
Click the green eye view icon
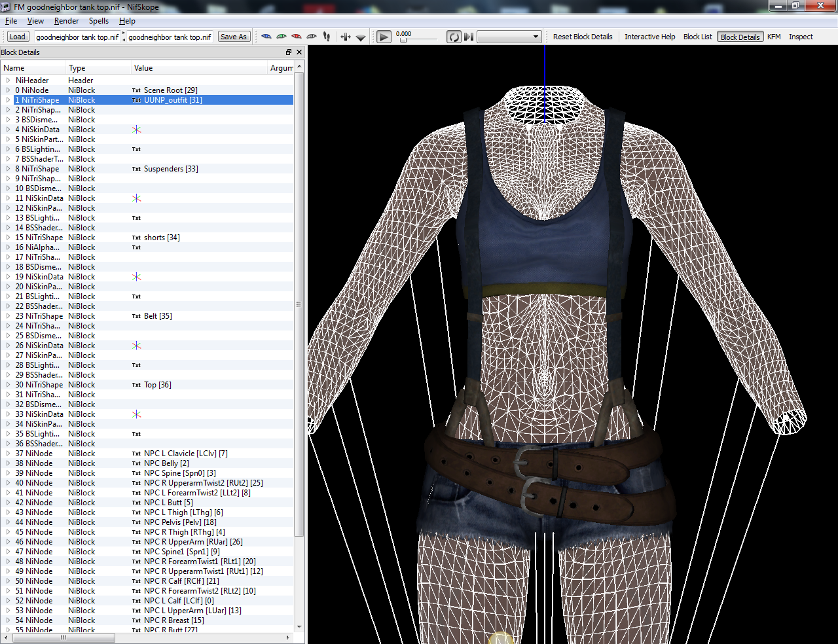pyautogui.click(x=282, y=37)
